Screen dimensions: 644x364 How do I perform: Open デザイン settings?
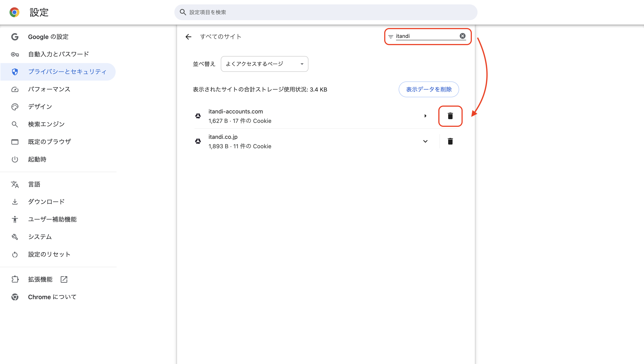coord(58,107)
